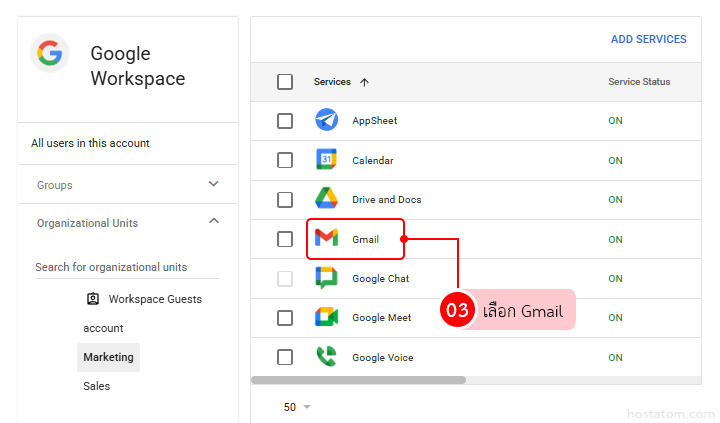This screenshot has height=423, width=720.
Task: Collapse the Organizational Units chevron
Action: click(214, 221)
